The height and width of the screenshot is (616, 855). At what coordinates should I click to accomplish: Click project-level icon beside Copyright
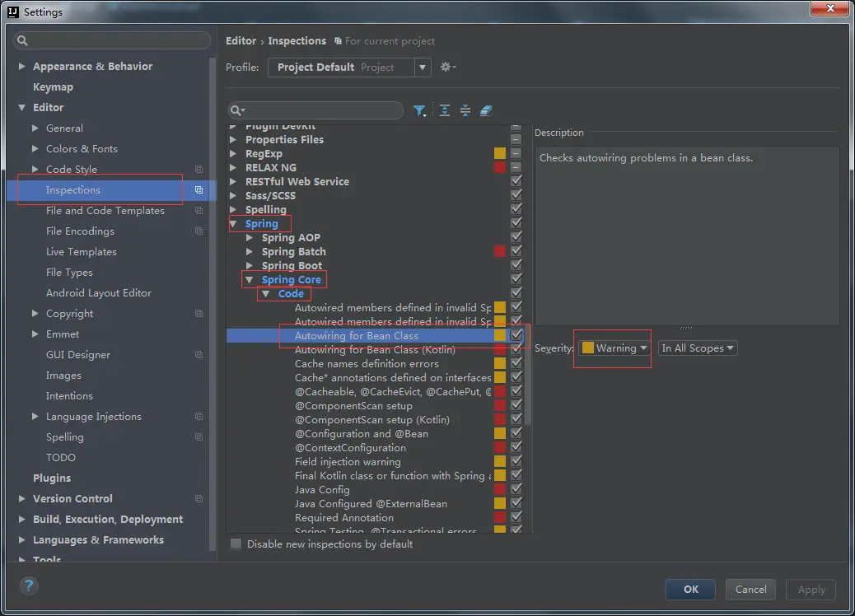(x=199, y=314)
